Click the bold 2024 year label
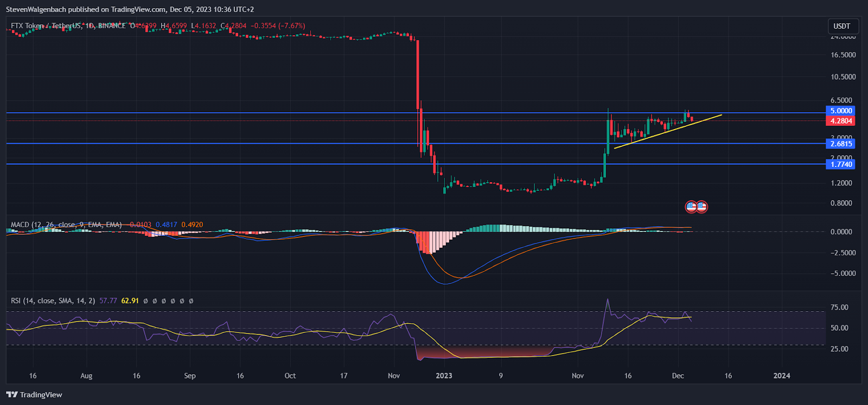 click(782, 376)
